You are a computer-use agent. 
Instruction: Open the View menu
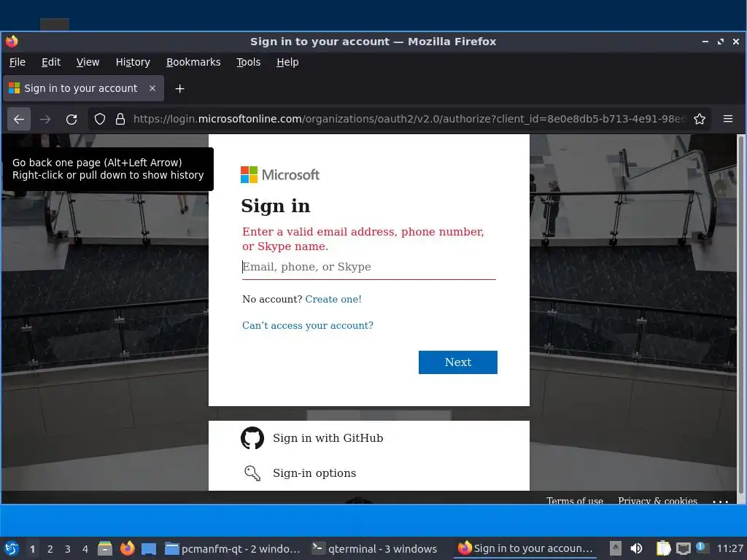88,63
